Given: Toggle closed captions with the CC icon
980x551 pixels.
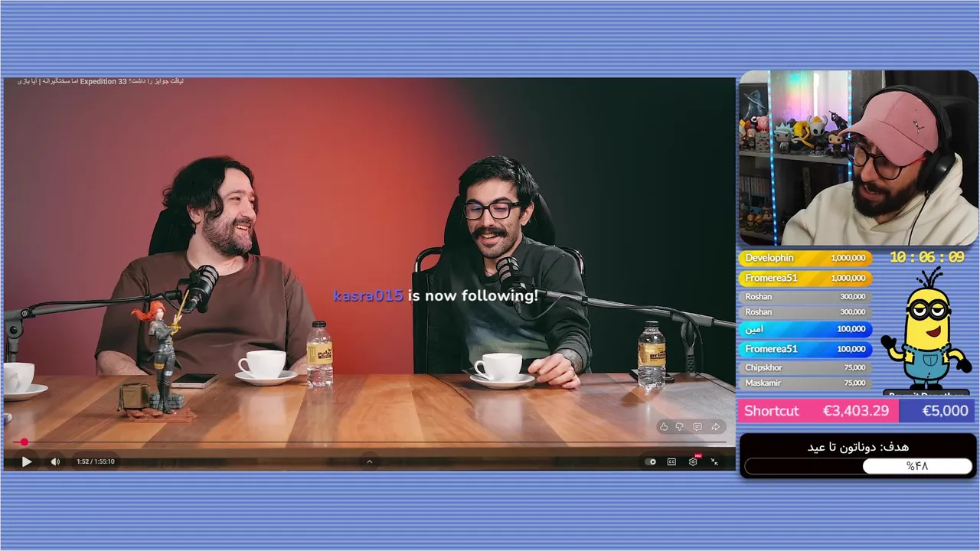Looking at the screenshot, I should (671, 461).
